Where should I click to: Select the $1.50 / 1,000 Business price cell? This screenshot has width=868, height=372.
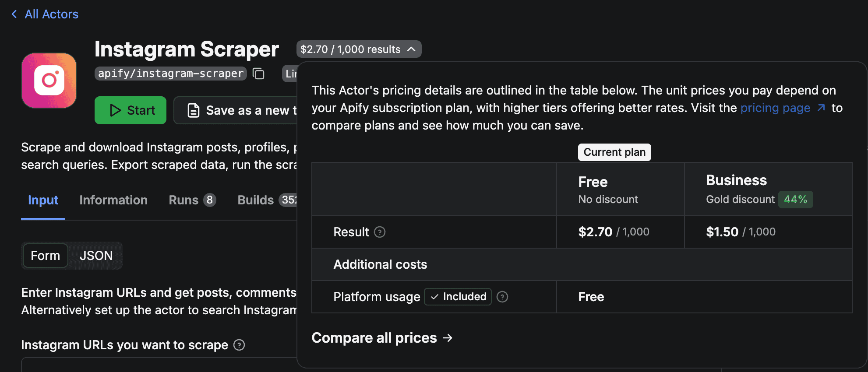tap(768, 232)
